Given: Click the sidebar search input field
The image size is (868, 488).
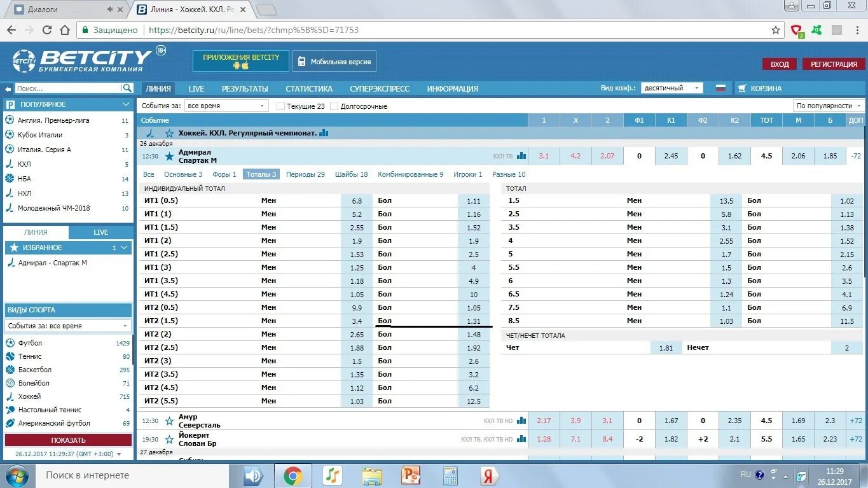Looking at the screenshot, I should [67, 88].
